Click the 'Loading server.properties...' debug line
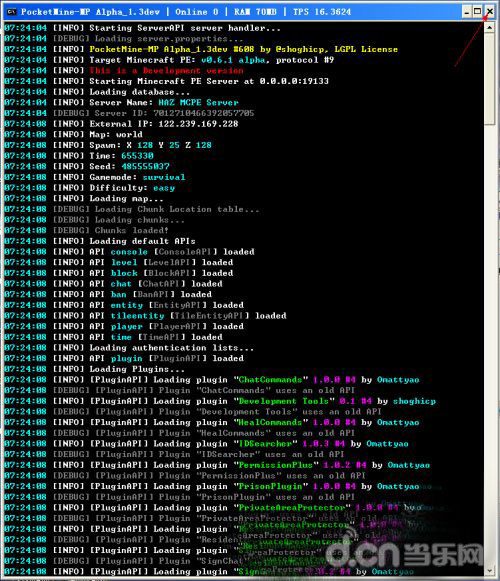Image resolution: width=500 pixels, height=581 pixels. 124,39
